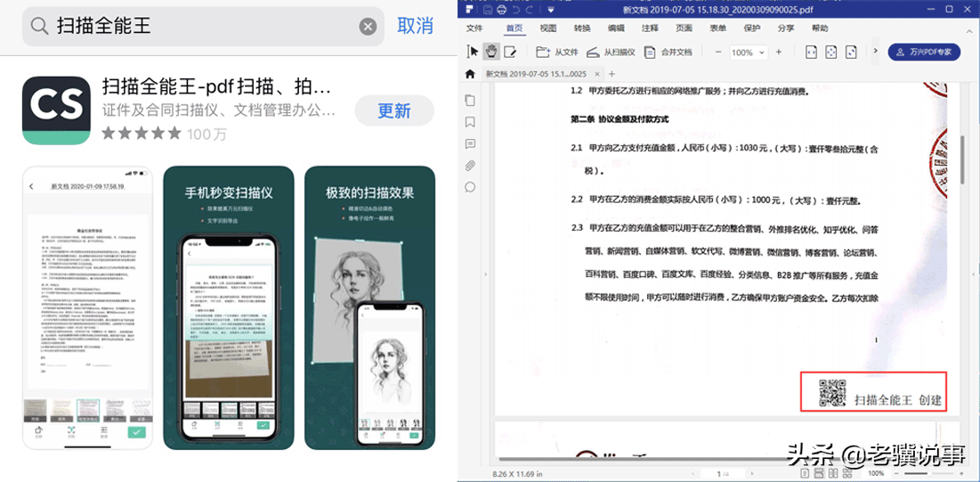980x482 pixels.
Task: View the 极致的扫描效果 screenshot
Action: click(370, 307)
